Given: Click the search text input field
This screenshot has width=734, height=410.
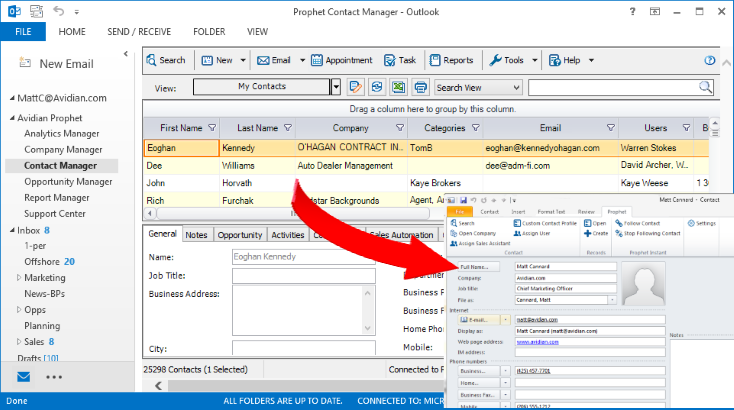Looking at the screenshot, I should [x=613, y=87].
